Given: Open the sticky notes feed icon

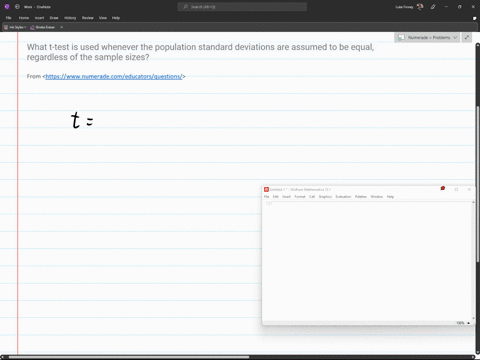Looking at the screenshot, I should [x=475, y=18].
